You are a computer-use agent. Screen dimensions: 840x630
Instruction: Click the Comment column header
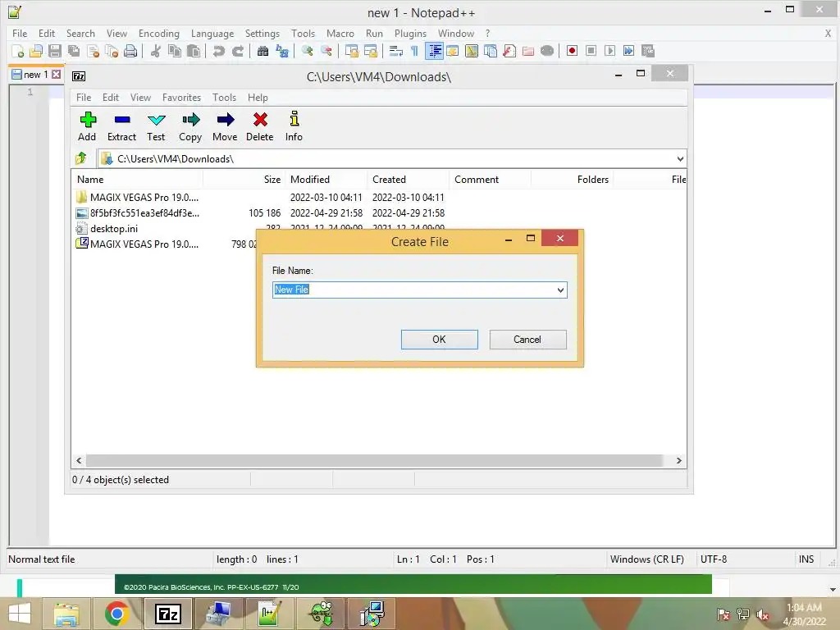pyautogui.click(x=490, y=180)
